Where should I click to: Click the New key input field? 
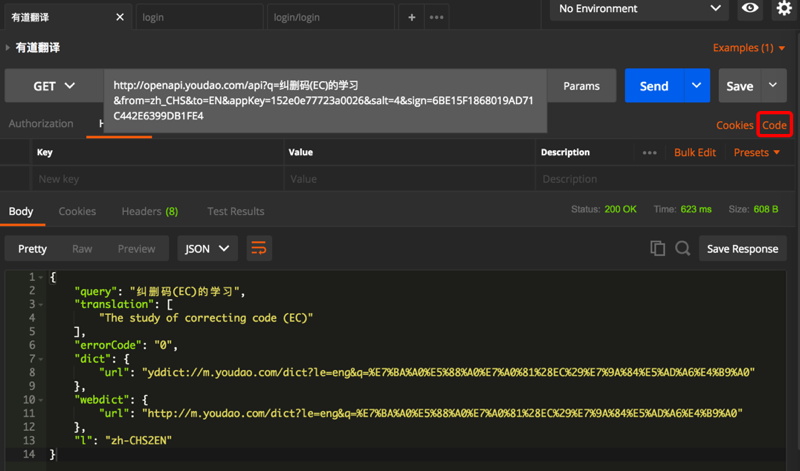pyautogui.click(x=157, y=179)
